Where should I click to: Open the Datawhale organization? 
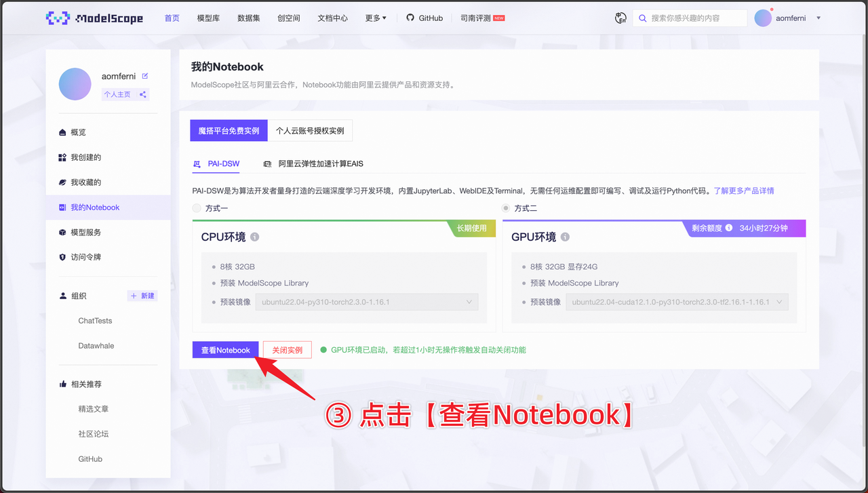(x=96, y=346)
